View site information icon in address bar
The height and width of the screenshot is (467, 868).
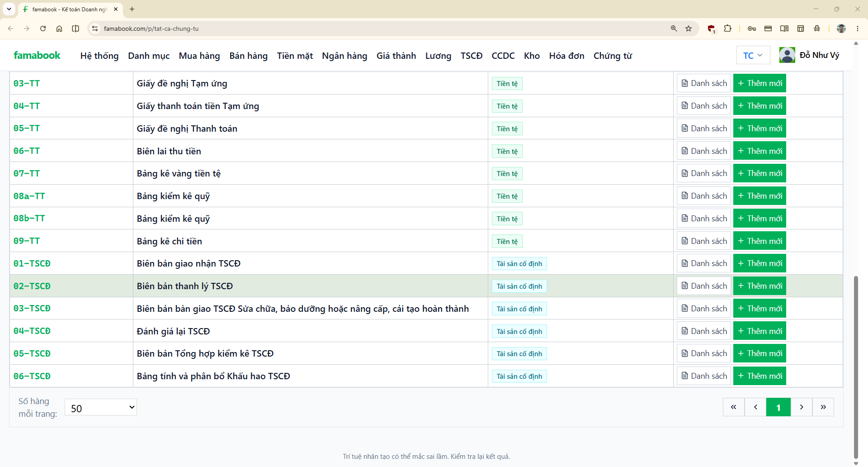tap(94, 29)
